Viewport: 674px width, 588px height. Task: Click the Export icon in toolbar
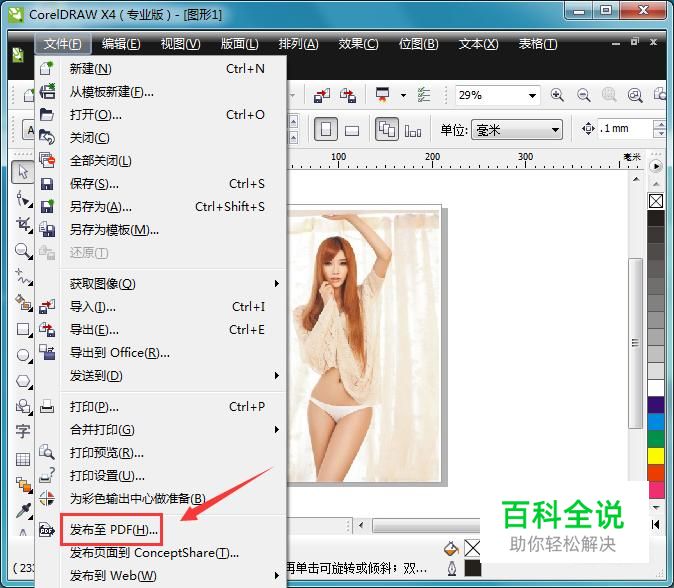348,95
